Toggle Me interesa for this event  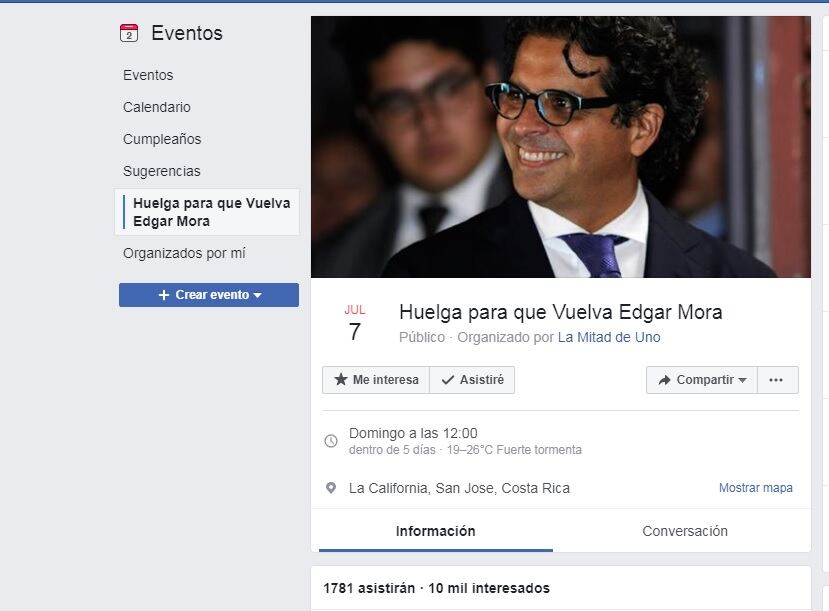(376, 380)
